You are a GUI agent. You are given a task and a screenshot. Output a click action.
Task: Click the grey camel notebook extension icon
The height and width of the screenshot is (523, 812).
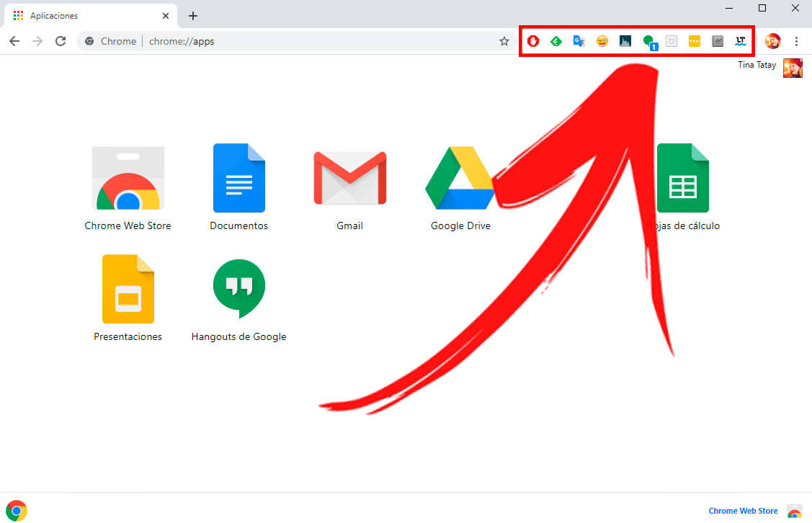[718, 41]
